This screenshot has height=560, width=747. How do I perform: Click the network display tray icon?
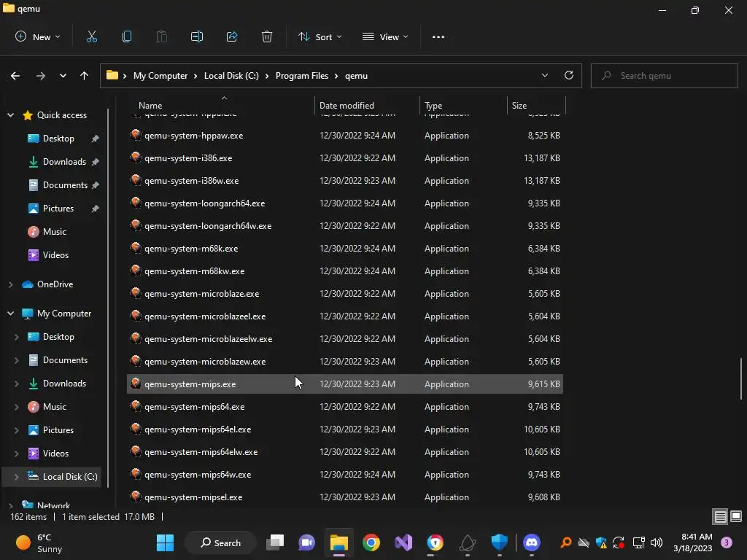tap(638, 542)
